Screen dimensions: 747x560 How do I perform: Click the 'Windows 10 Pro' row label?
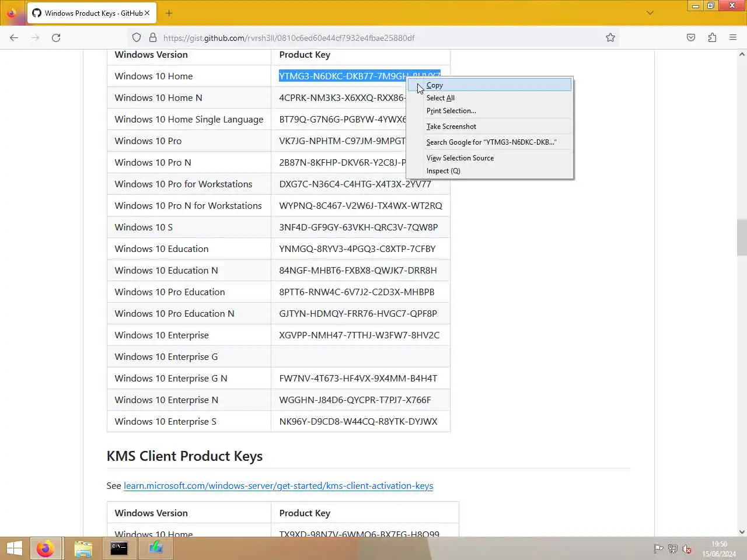click(148, 141)
